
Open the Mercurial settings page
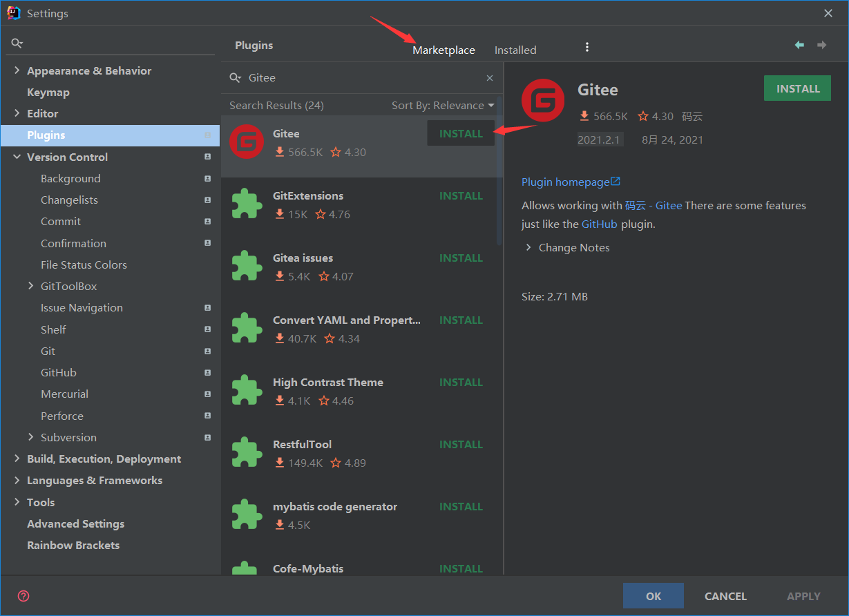[x=64, y=394]
